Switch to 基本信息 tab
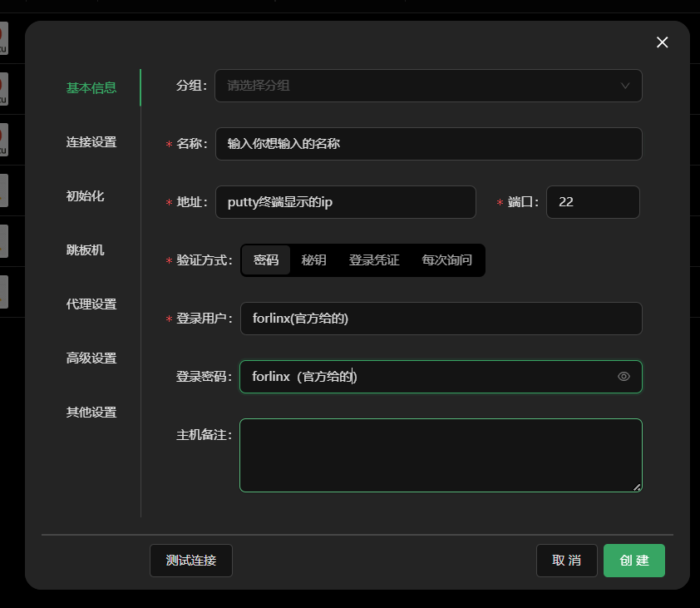This screenshot has height=608, width=700. click(91, 87)
